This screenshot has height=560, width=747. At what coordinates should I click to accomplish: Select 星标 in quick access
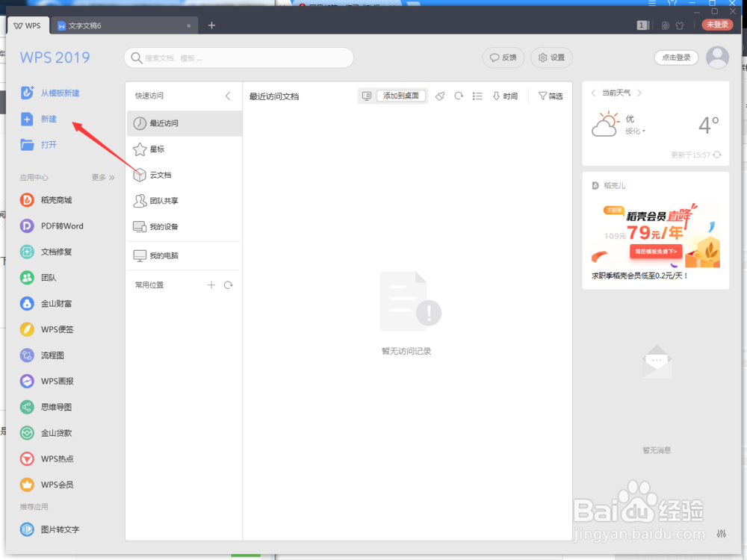[x=185, y=149]
